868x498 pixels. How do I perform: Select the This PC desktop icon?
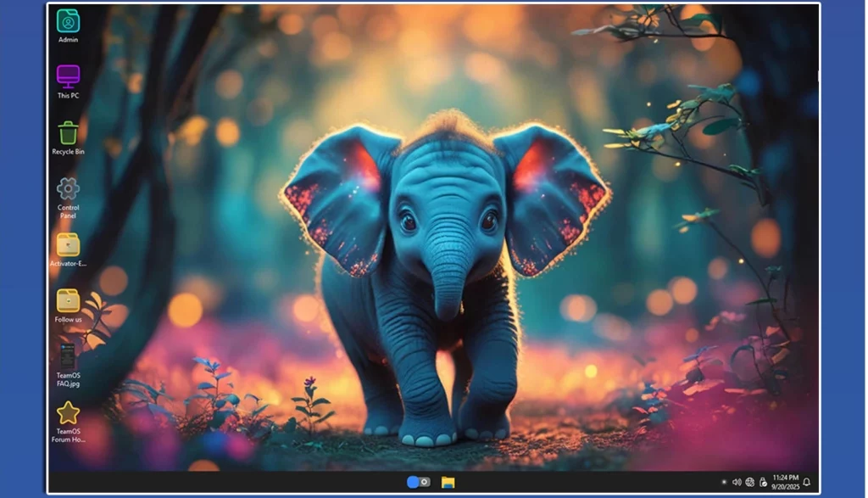(x=68, y=76)
